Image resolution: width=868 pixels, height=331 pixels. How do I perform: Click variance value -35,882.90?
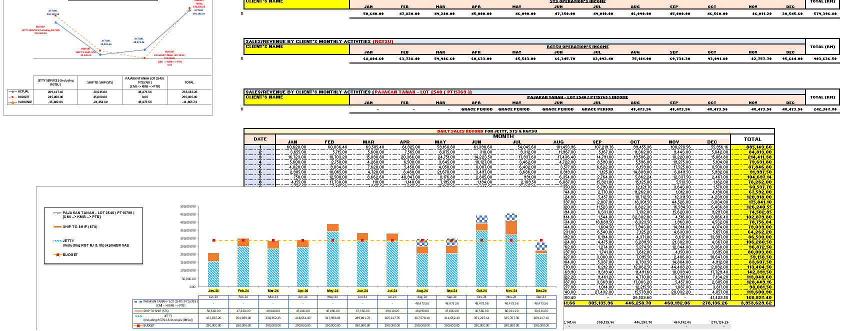tap(55, 101)
